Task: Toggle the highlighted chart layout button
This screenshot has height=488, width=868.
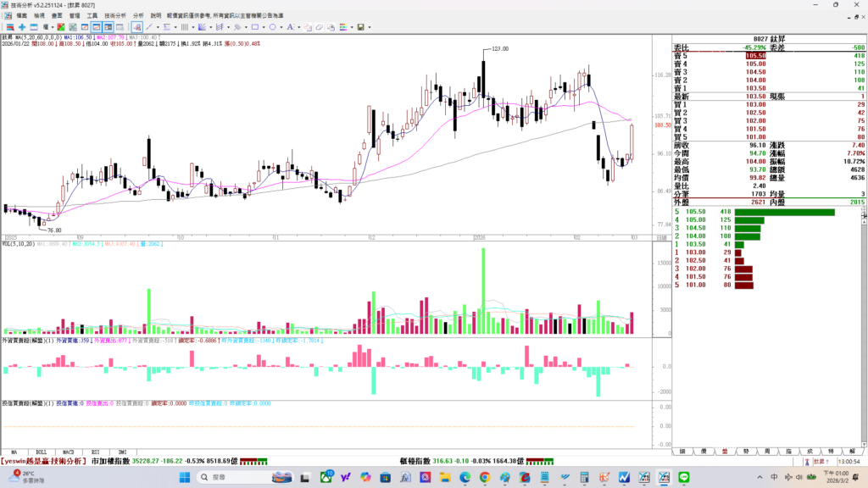Action: 97,27
